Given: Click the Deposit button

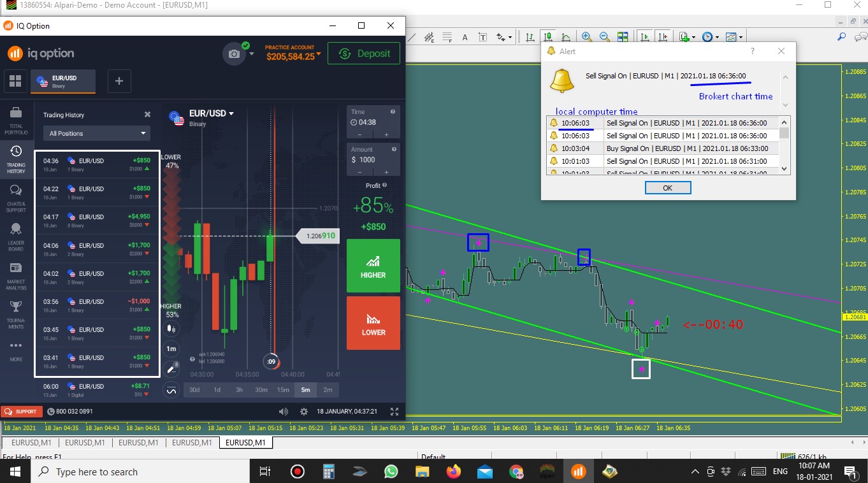Looking at the screenshot, I should coord(364,54).
